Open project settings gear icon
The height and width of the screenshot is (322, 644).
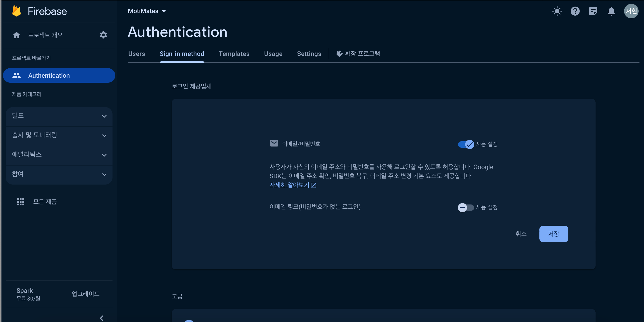click(103, 35)
